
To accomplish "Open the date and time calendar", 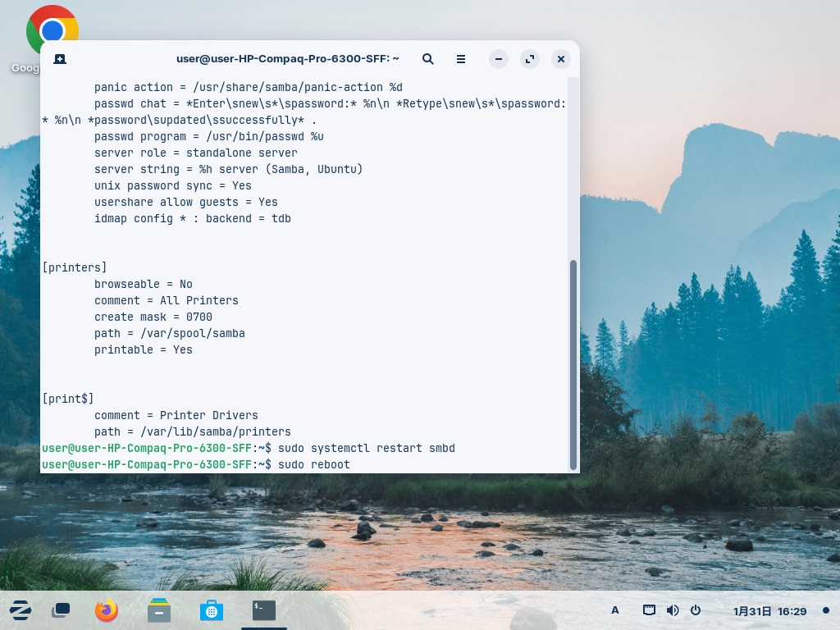I will coord(769,611).
